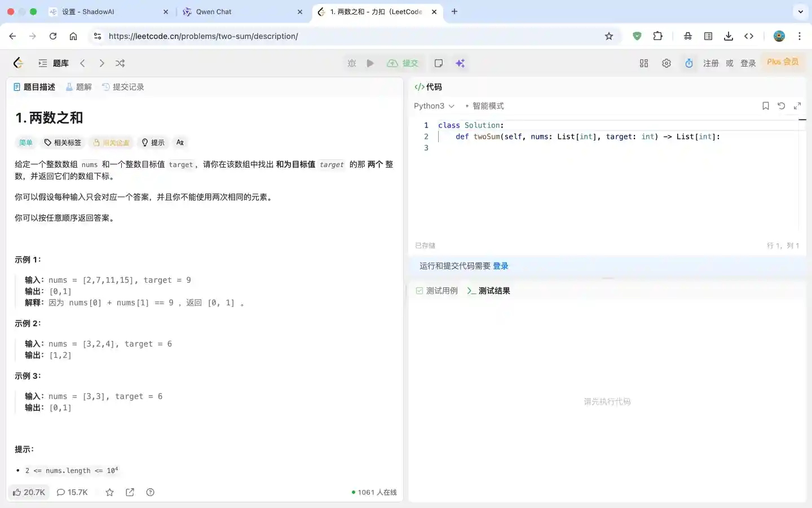Click the browser back button
The width and height of the screenshot is (812, 508).
tap(12, 36)
